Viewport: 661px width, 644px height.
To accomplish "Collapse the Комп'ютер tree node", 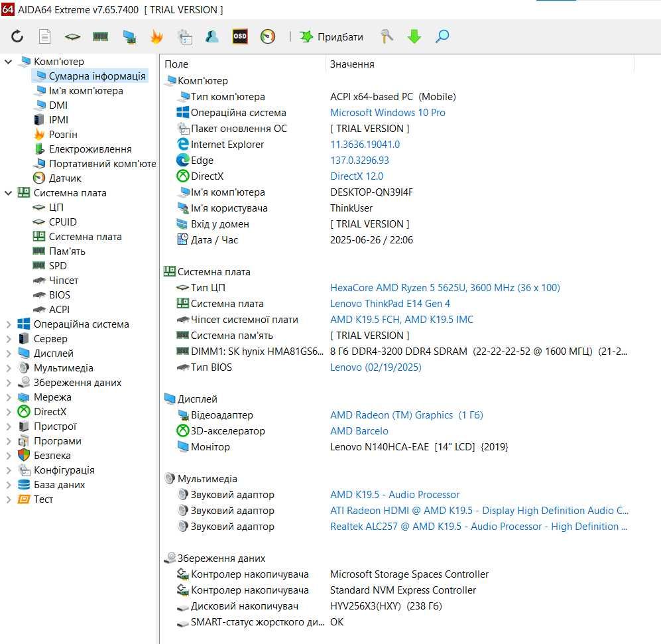I will 8,62.
